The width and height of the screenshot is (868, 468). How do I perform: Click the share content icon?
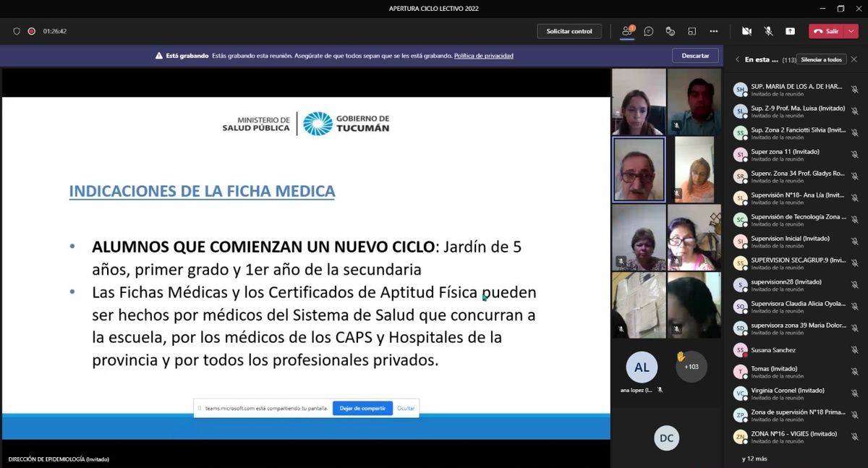(789, 31)
